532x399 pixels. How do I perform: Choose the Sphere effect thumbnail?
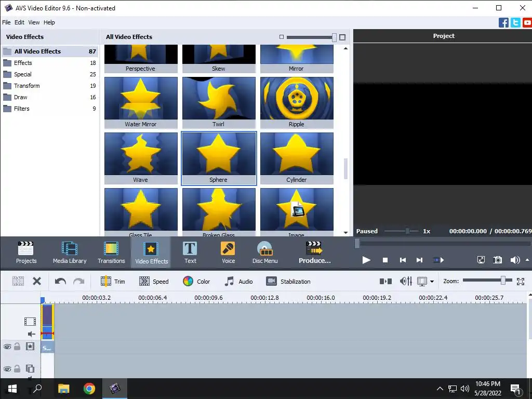(219, 158)
